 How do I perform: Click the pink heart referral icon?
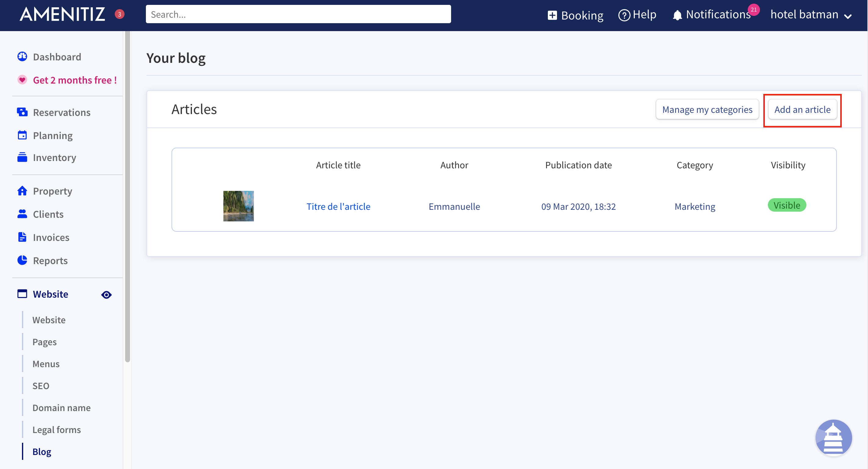point(22,80)
